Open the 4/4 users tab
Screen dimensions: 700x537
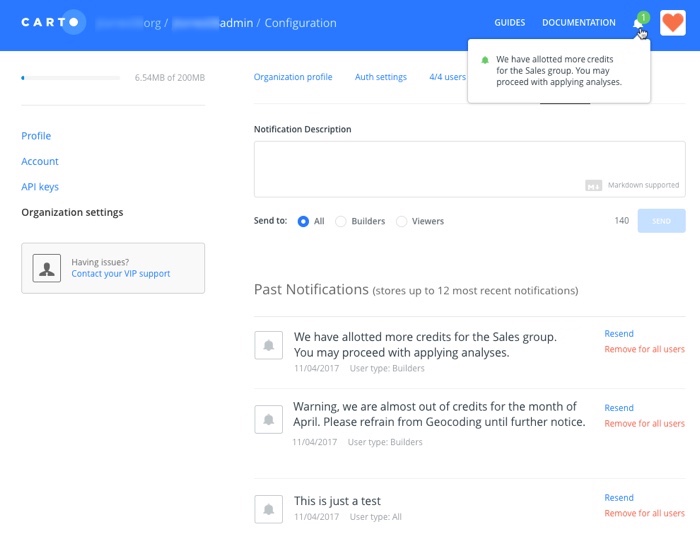447,77
